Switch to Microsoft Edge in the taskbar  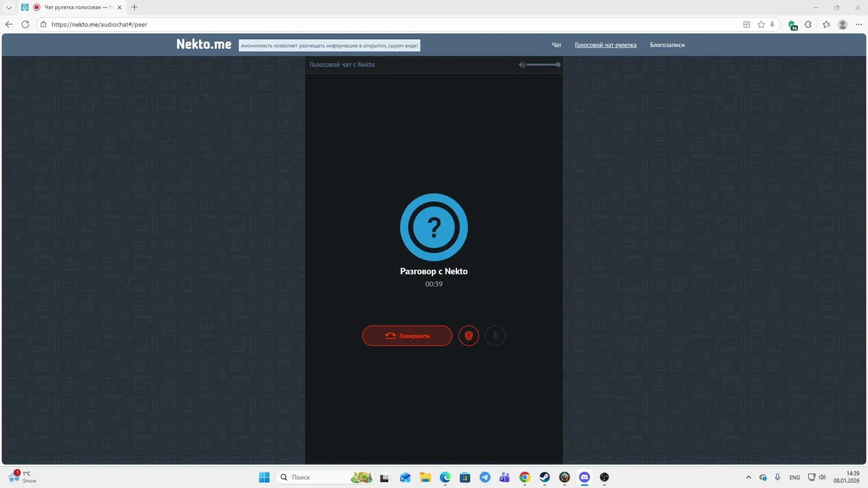[445, 477]
